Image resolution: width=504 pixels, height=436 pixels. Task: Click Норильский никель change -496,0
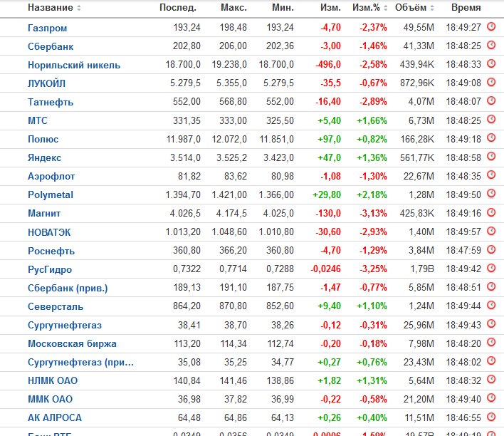[x=328, y=65]
